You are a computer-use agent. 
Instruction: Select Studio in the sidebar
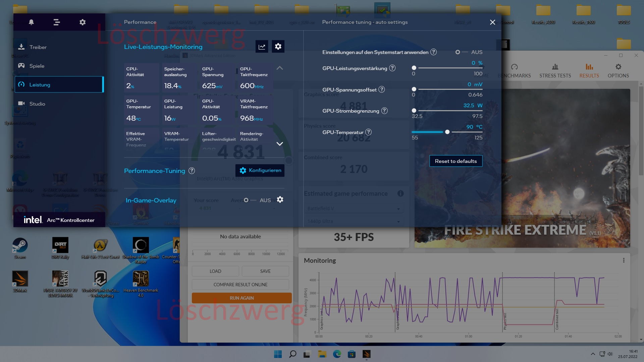pos(37,104)
